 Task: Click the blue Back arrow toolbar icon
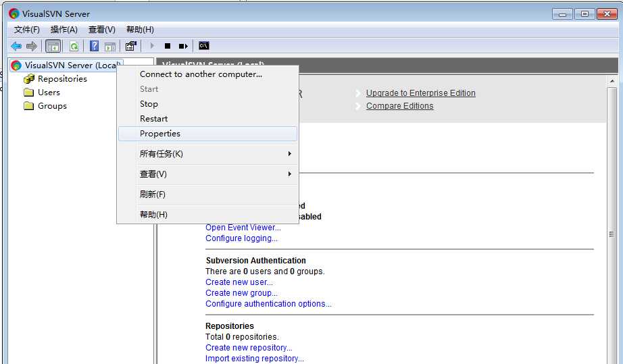coord(16,46)
